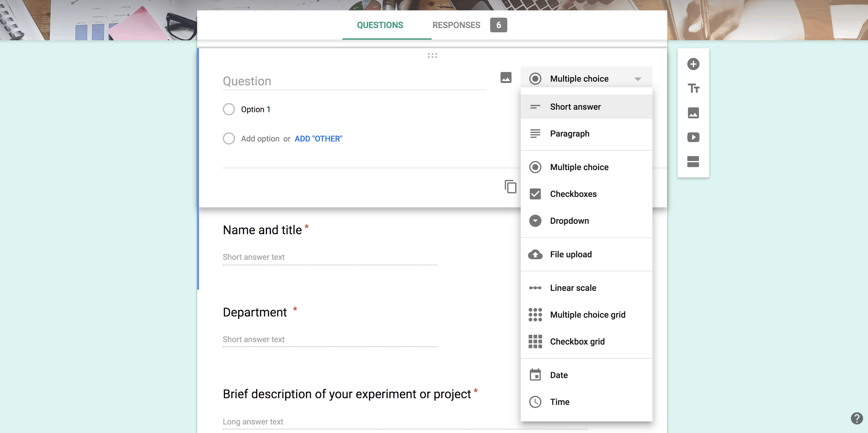Screen dimensions: 868x433
Task: Click the duplicate question button
Action: (x=510, y=186)
